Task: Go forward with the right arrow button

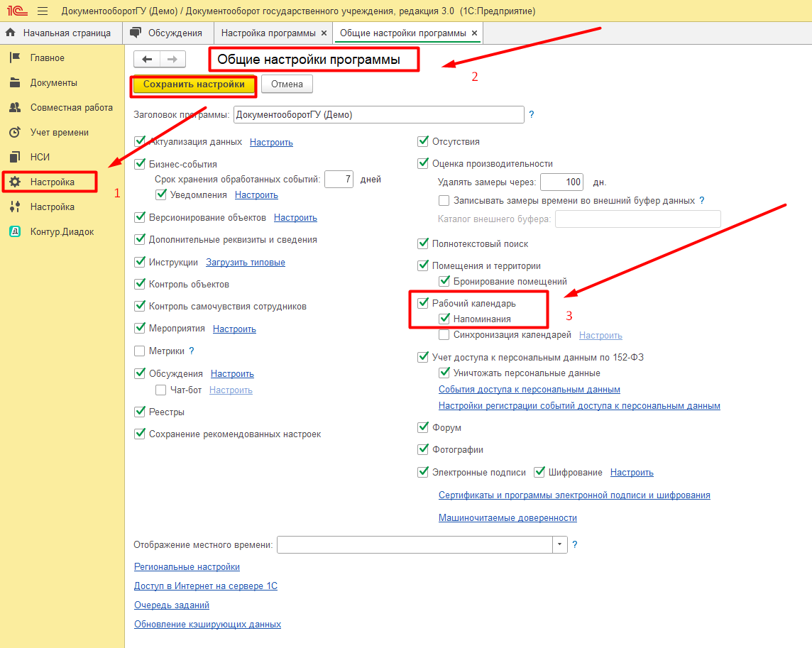Action: [x=172, y=59]
